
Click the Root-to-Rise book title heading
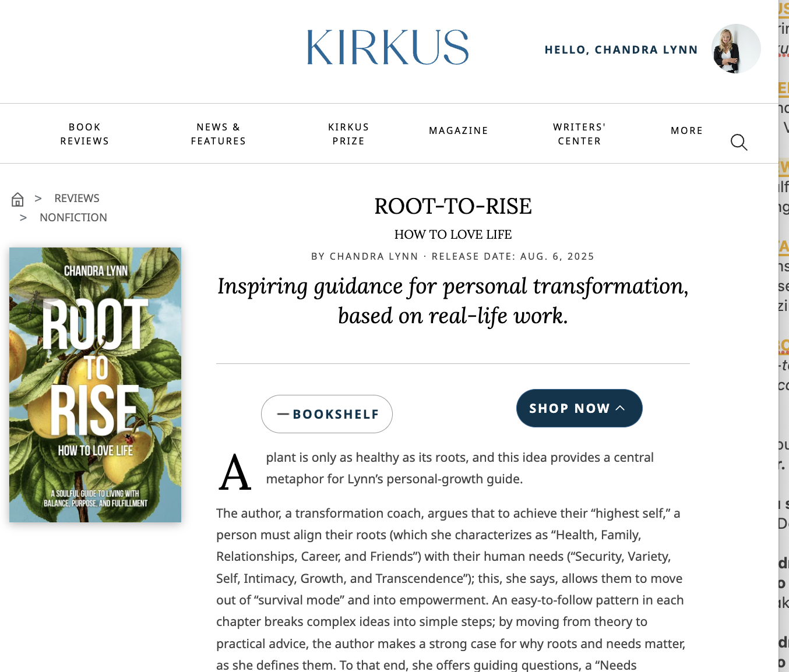453,206
